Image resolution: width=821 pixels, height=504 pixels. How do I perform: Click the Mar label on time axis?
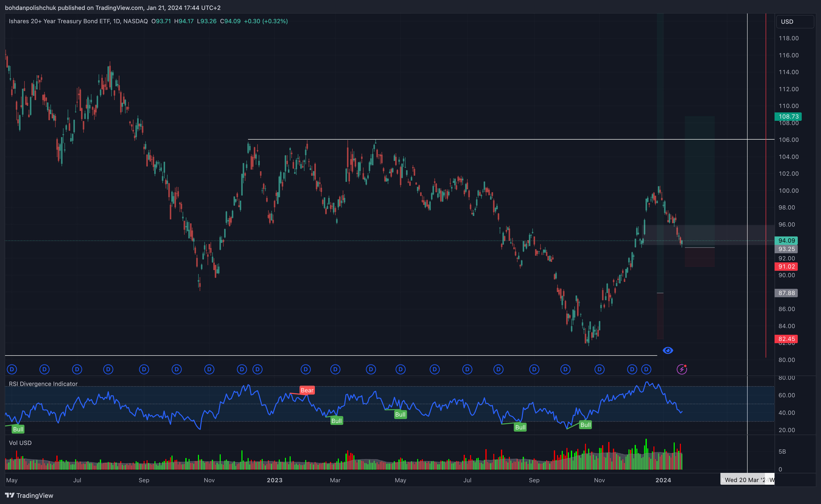click(335, 480)
